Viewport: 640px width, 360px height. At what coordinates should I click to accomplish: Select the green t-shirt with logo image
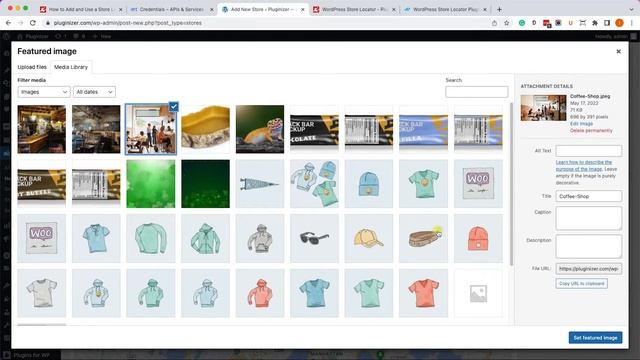424,184
